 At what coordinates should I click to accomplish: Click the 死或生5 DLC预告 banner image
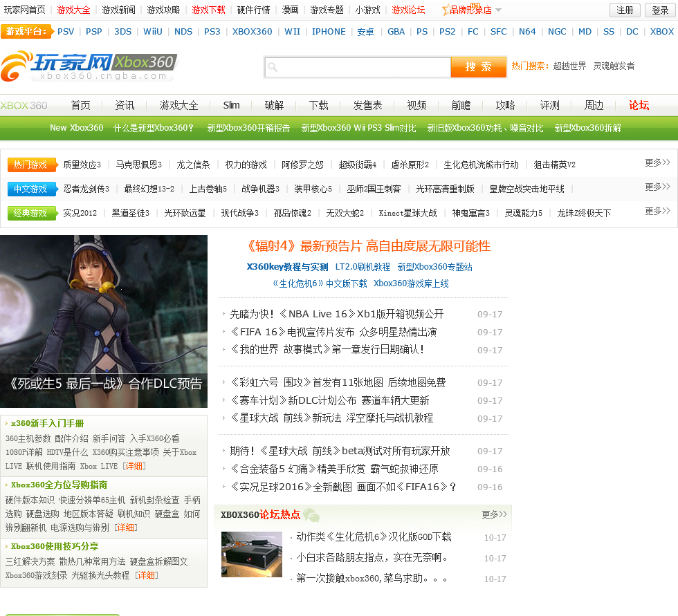pyautogui.click(x=104, y=321)
